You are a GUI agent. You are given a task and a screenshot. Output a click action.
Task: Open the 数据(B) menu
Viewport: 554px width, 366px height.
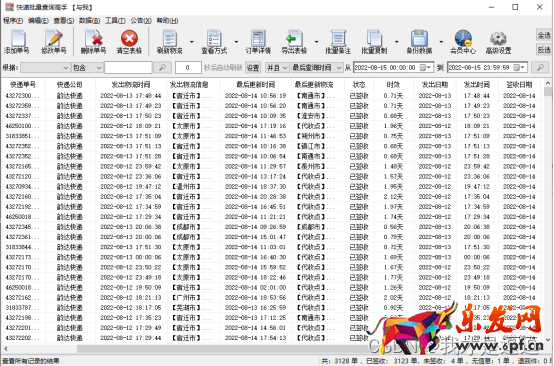click(89, 21)
